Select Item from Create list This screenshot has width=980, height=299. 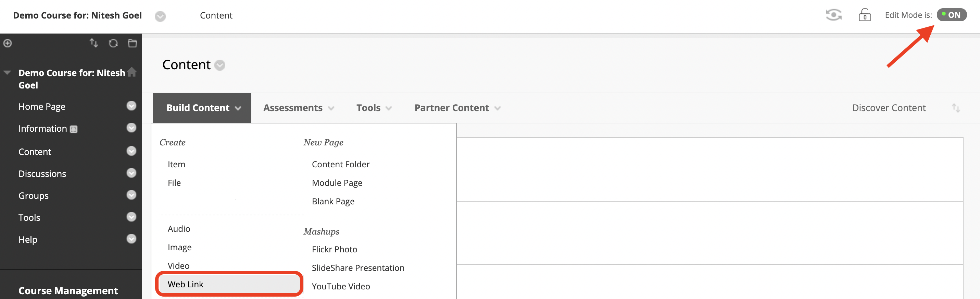[177, 164]
